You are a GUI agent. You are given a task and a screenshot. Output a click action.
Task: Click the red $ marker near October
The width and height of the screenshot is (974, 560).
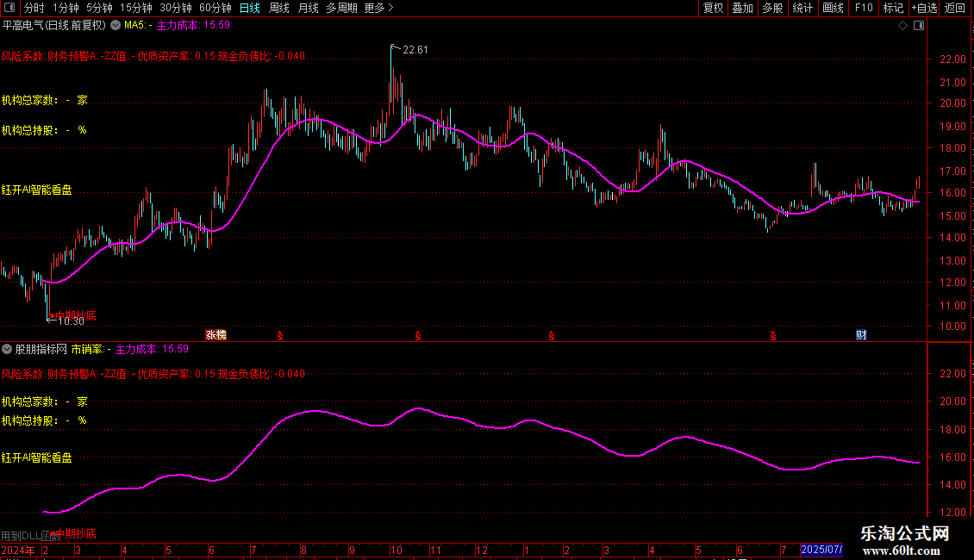click(418, 334)
